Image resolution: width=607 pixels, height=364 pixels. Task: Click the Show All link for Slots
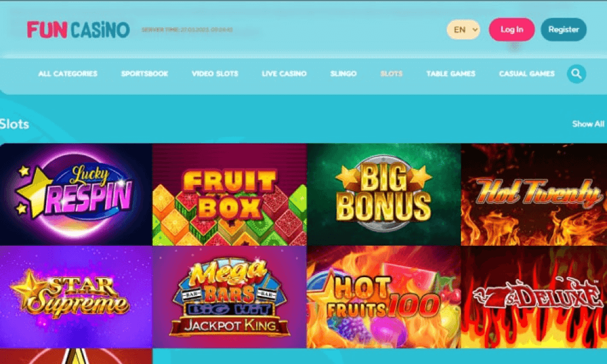click(x=588, y=124)
